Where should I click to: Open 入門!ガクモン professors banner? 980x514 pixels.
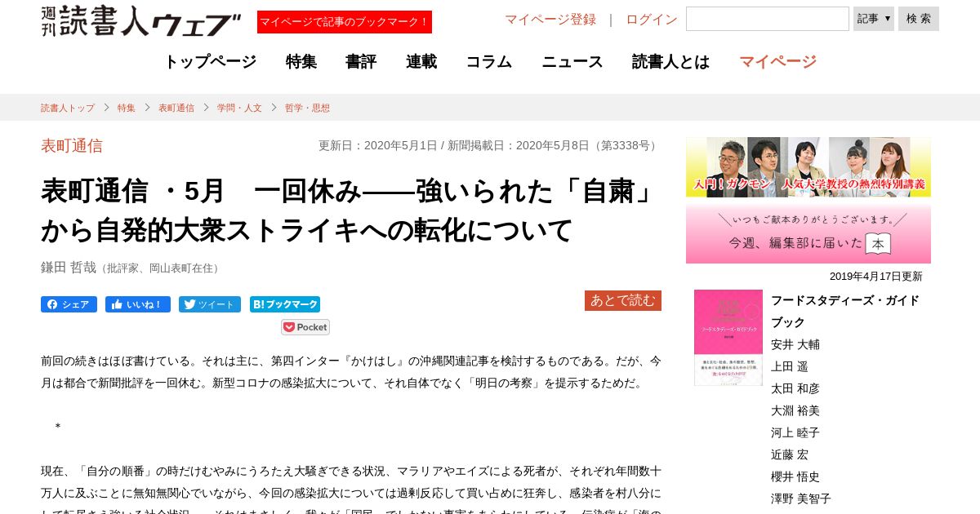point(808,166)
